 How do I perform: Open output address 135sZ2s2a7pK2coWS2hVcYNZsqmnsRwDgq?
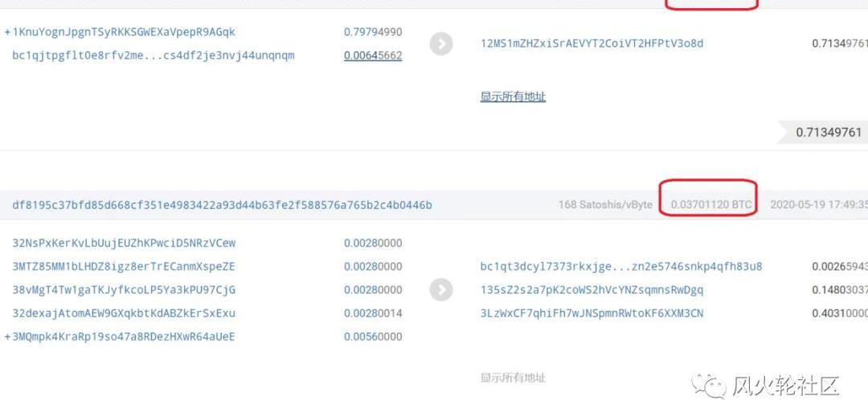click(x=592, y=290)
